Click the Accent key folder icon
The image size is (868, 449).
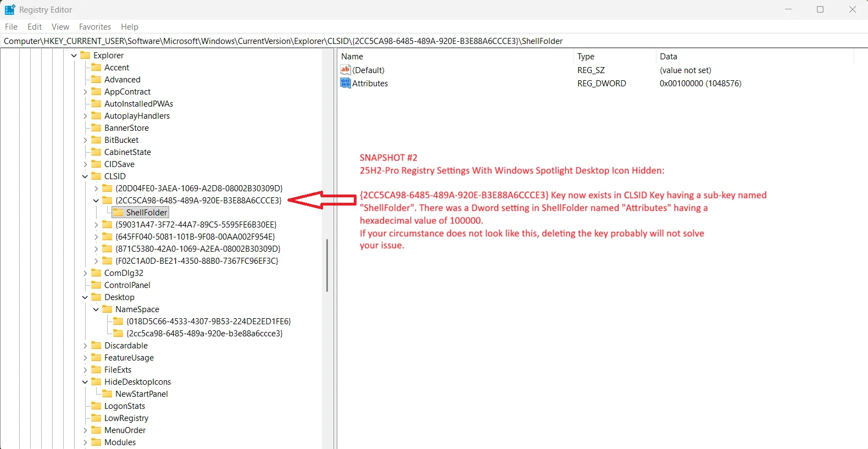click(x=96, y=67)
